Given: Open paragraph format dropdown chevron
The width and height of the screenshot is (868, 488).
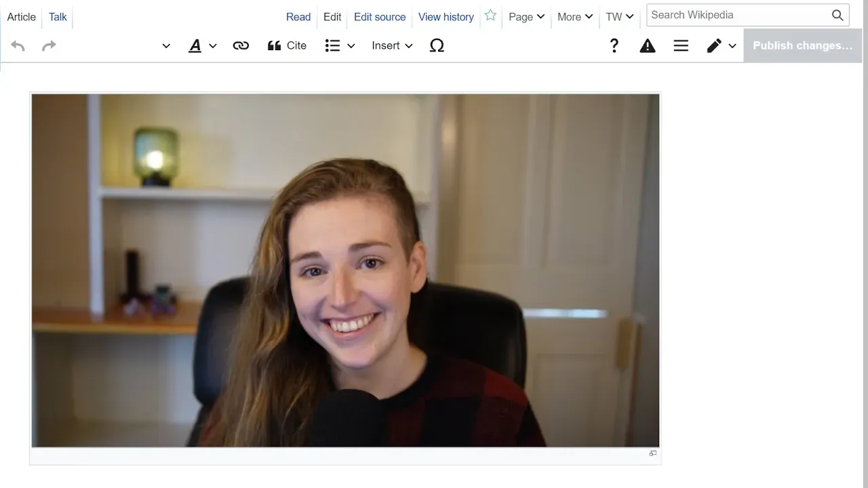Looking at the screenshot, I should click(166, 46).
